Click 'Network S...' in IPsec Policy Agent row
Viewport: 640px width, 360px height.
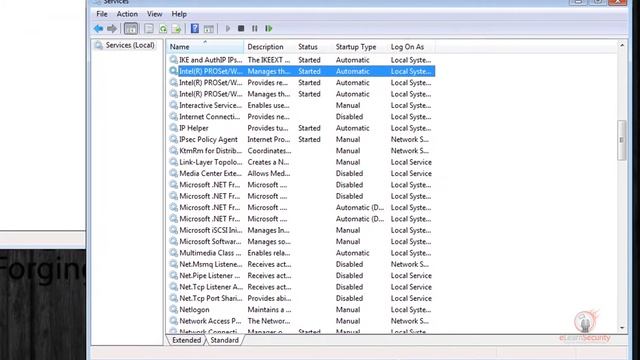[x=410, y=140]
